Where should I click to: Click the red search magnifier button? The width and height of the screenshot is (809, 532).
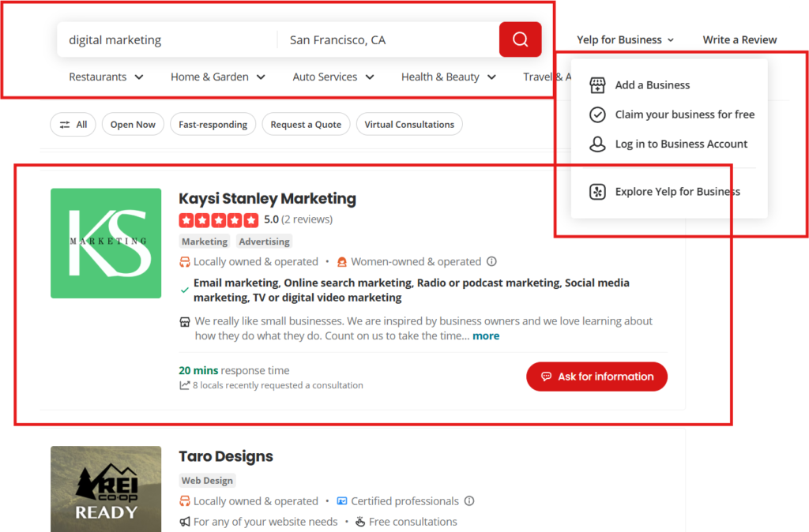click(520, 39)
